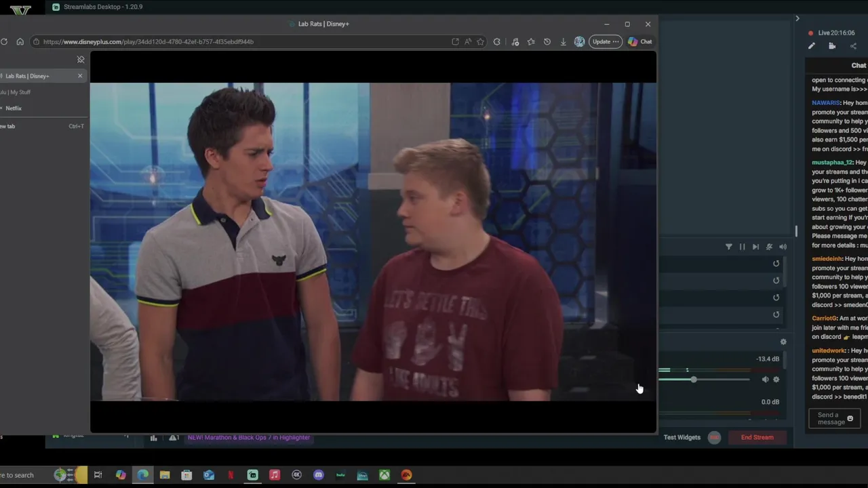Click the share stream icon
Viewport: 868px width, 488px height.
(x=853, y=46)
